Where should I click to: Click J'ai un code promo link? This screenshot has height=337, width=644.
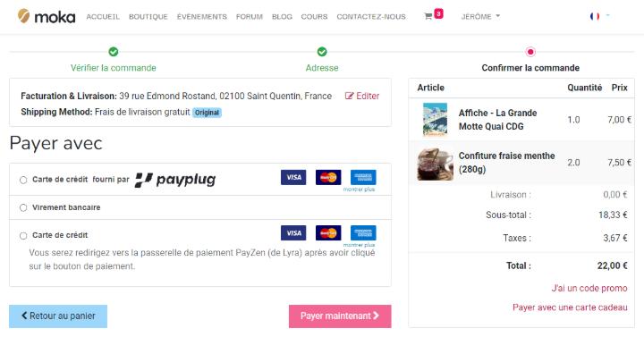click(x=589, y=288)
